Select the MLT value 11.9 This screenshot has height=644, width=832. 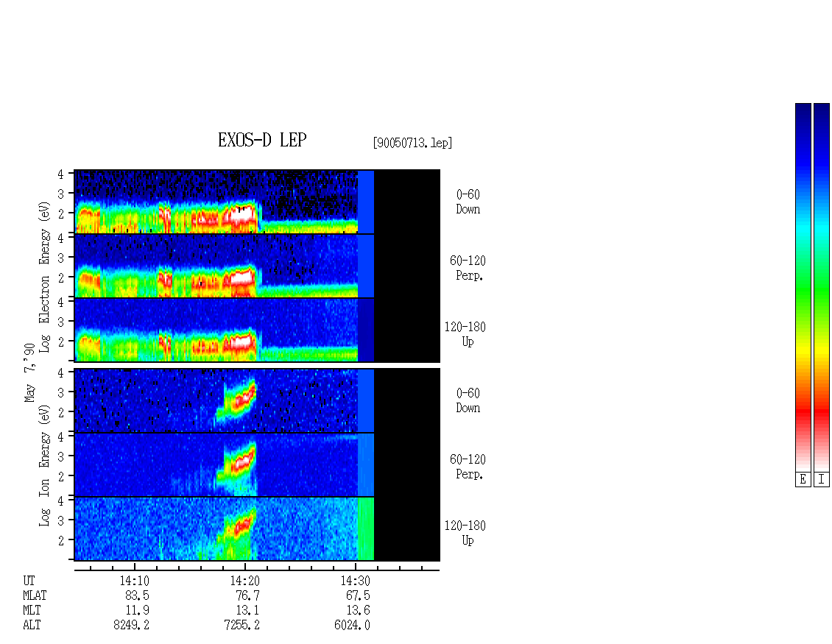137,611
